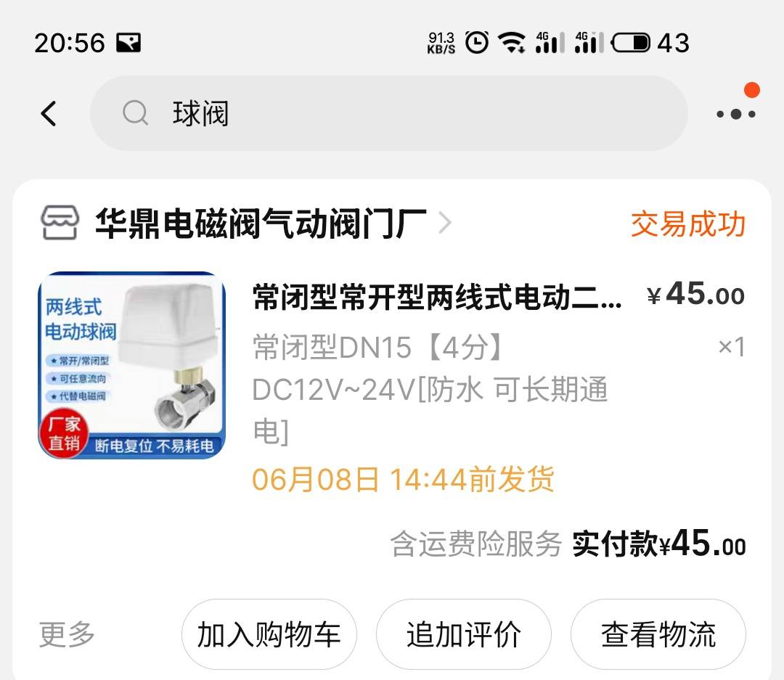Tap the 交易成功 order status label
Image resolution: width=784 pixels, height=680 pixels.
(688, 224)
